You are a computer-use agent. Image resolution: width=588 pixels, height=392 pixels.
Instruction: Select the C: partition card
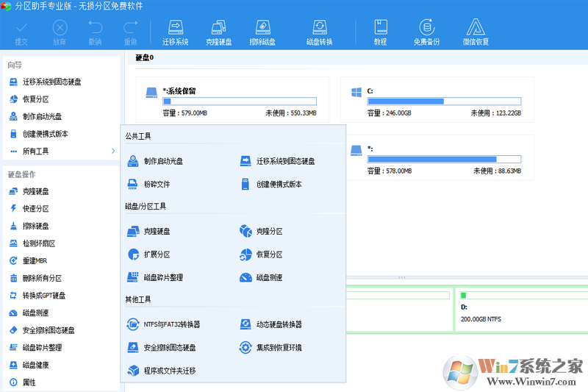pyautogui.click(x=437, y=100)
